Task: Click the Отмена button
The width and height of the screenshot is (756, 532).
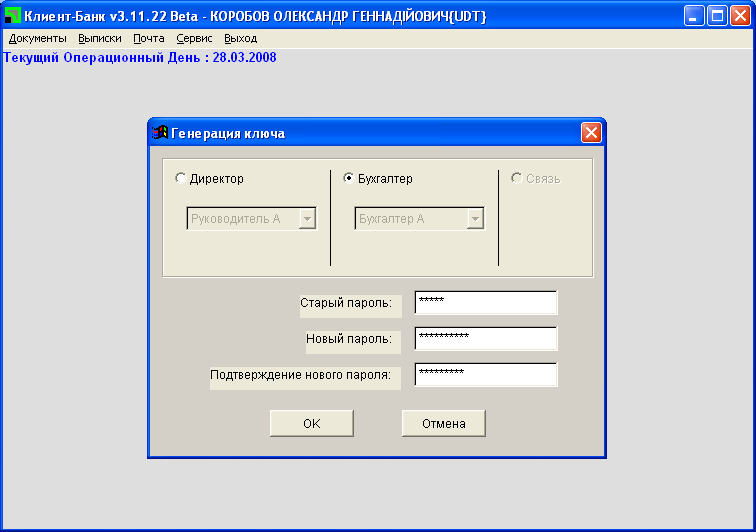Action: pos(444,423)
